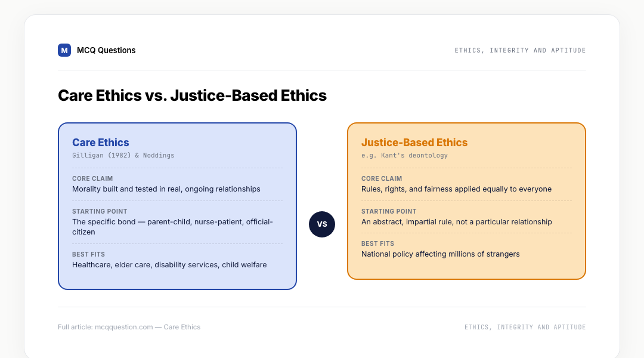Screen dimensions: 644x358
Task: Click Rules, rights, and fairness text
Action: click(456, 189)
